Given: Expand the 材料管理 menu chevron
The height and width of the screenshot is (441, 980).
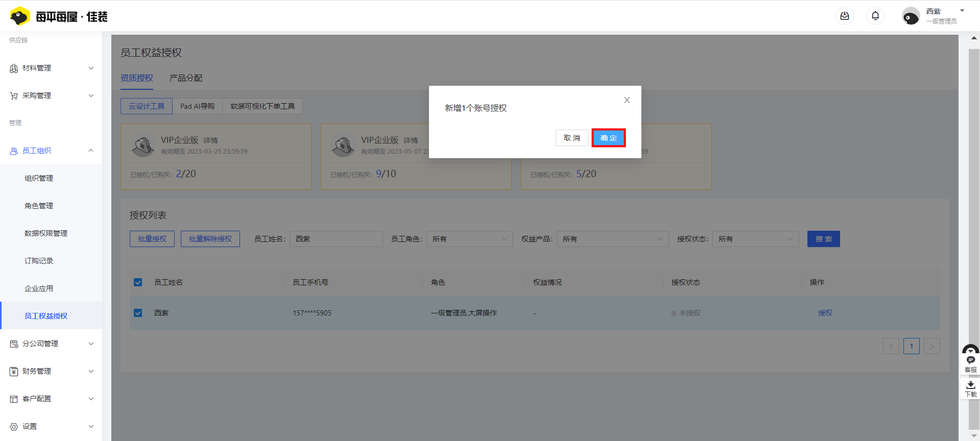Looking at the screenshot, I should pyautogui.click(x=91, y=68).
